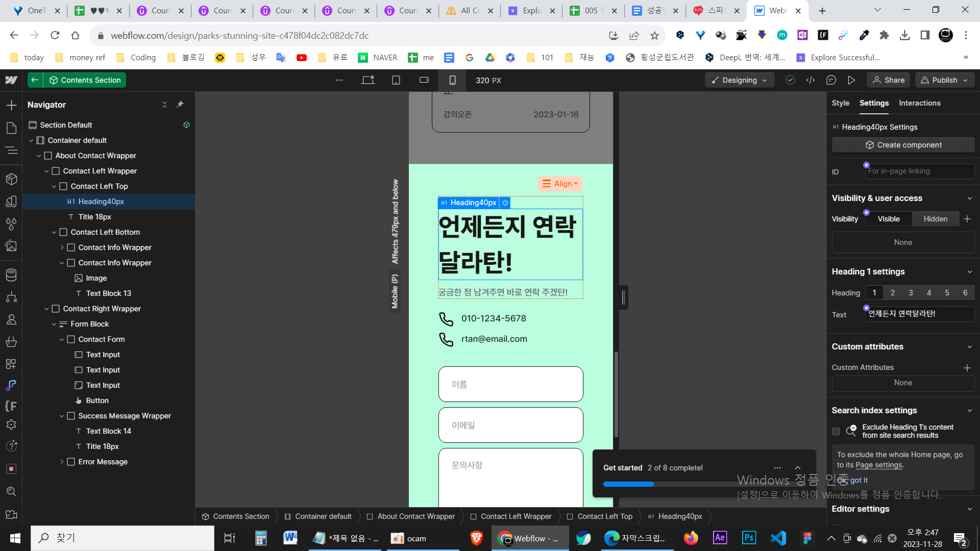980x551 pixels.
Task: Check Exclude Heading 1's content from search
Action: [x=836, y=432]
